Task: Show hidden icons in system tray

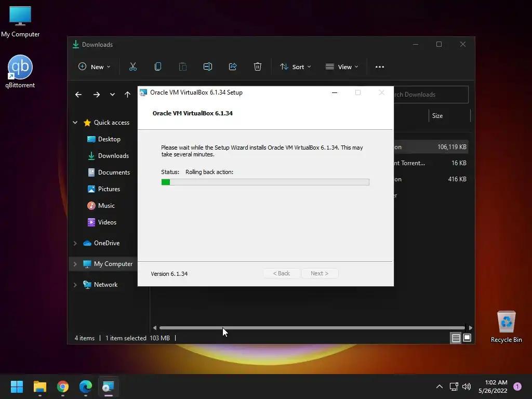Action: pyautogui.click(x=440, y=387)
